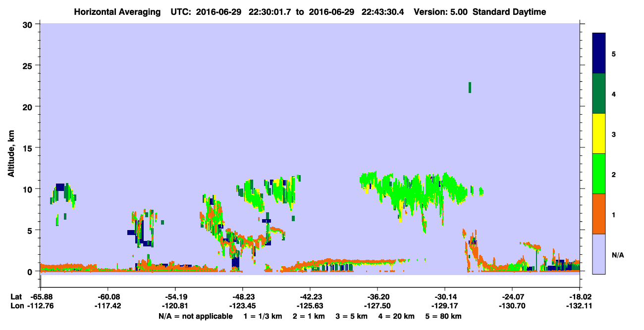Click the '1 = 1/3 km' legend text
The width and height of the screenshot is (644, 330).
click(263, 316)
